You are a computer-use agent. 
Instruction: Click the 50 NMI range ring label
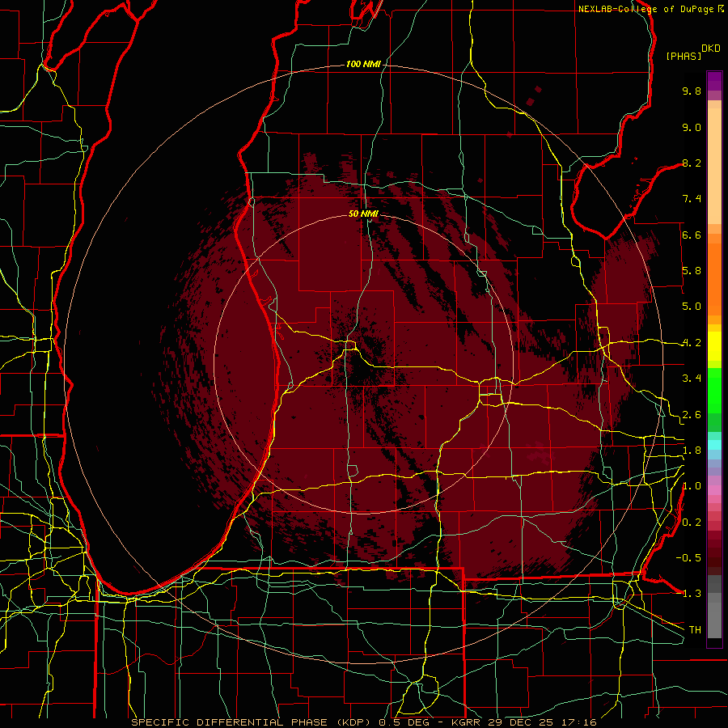pyautogui.click(x=363, y=214)
